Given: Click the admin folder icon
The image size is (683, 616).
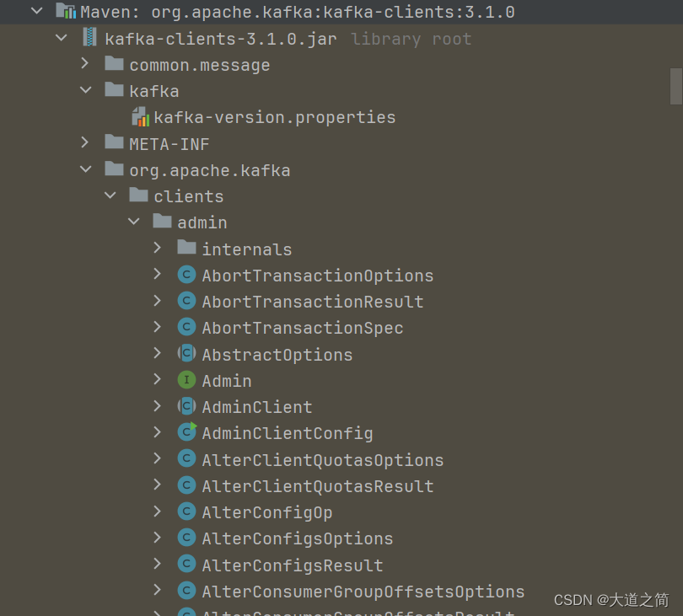Looking at the screenshot, I should 162,221.
